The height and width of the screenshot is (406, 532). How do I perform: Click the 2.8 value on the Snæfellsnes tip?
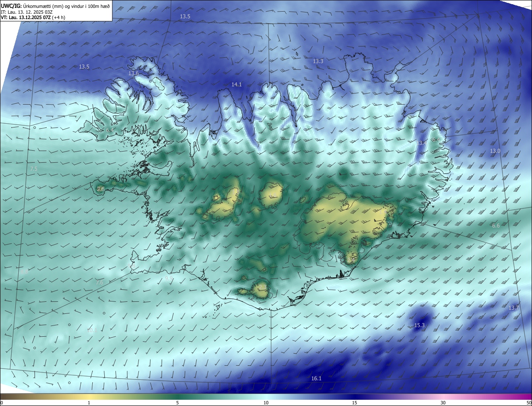[x=101, y=189]
